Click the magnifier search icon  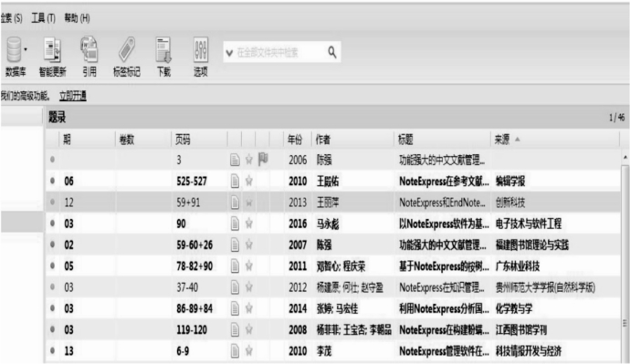pyautogui.click(x=332, y=52)
